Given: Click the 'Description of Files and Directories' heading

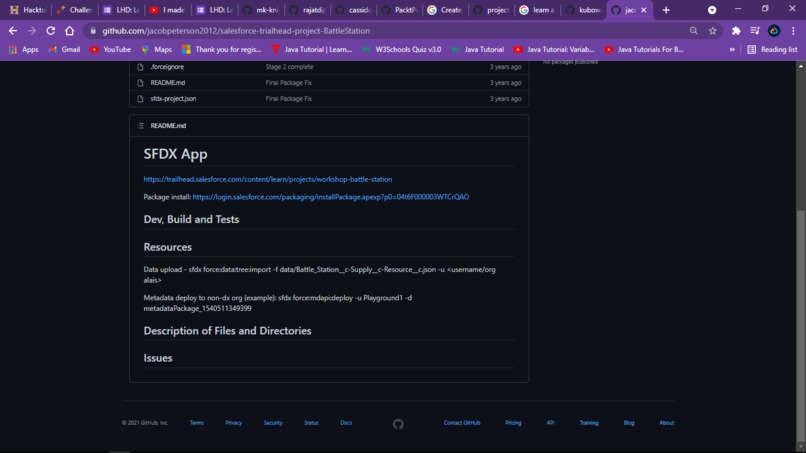Looking at the screenshot, I should pos(227,331).
